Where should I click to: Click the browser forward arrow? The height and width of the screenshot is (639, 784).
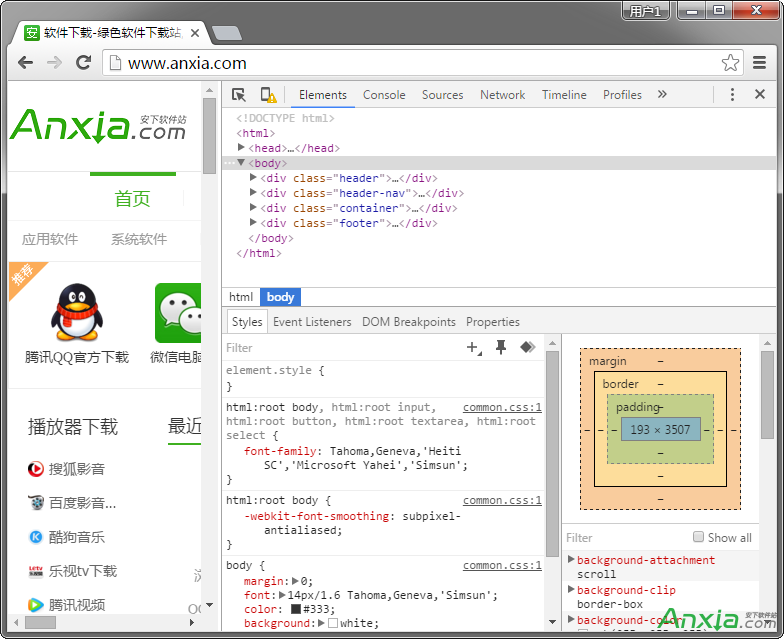[54, 62]
